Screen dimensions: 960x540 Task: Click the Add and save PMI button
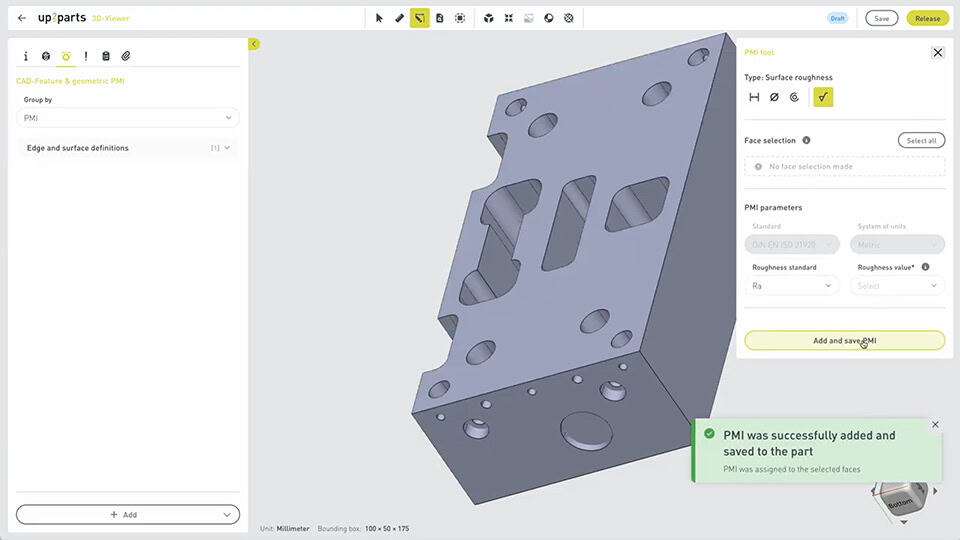[844, 340]
